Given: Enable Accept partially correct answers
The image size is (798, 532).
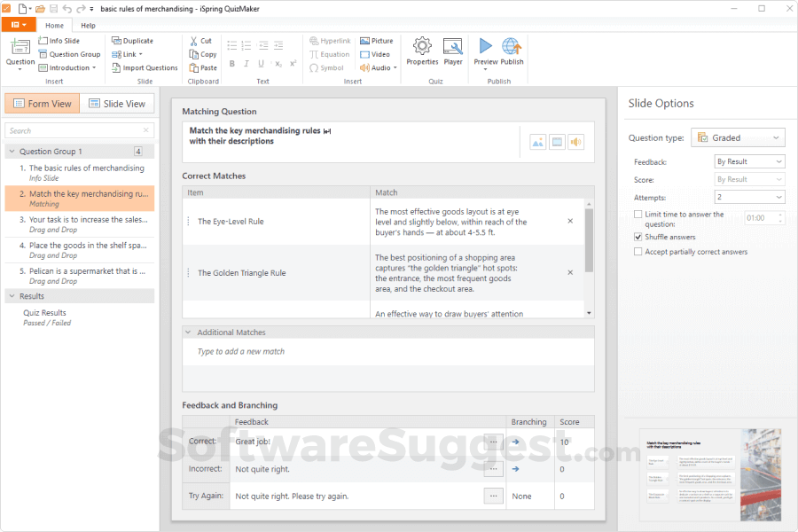Looking at the screenshot, I should click(x=637, y=252).
